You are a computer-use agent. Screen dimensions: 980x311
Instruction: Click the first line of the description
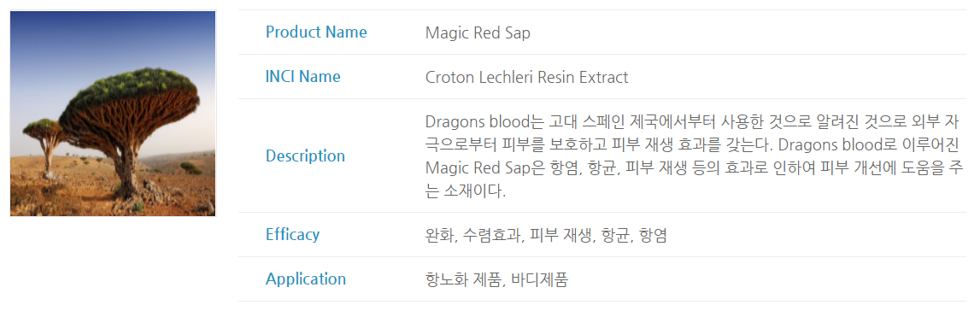click(x=695, y=121)
